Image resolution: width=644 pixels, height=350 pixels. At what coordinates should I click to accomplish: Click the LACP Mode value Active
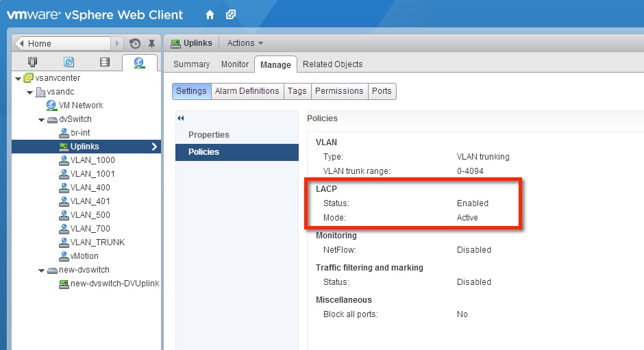(x=467, y=218)
